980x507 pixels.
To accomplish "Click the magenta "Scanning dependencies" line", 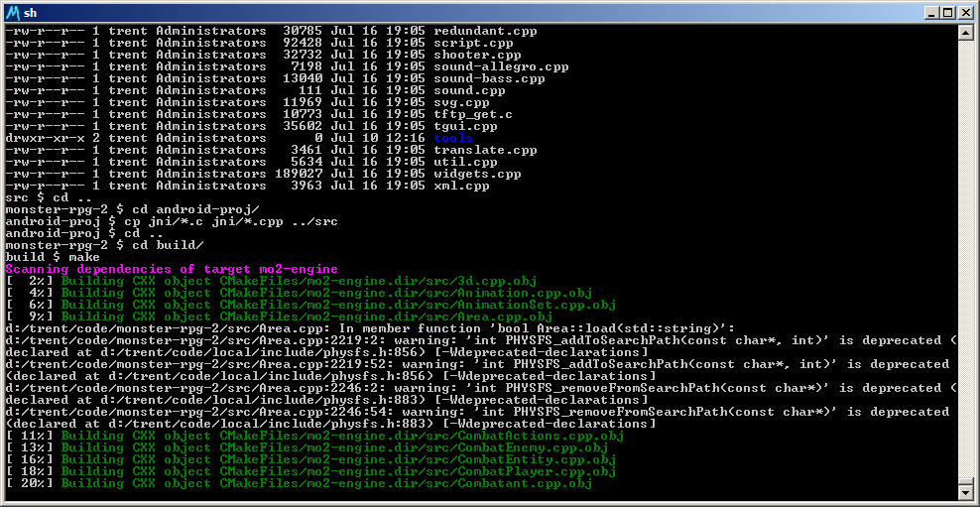I will tap(171, 269).
